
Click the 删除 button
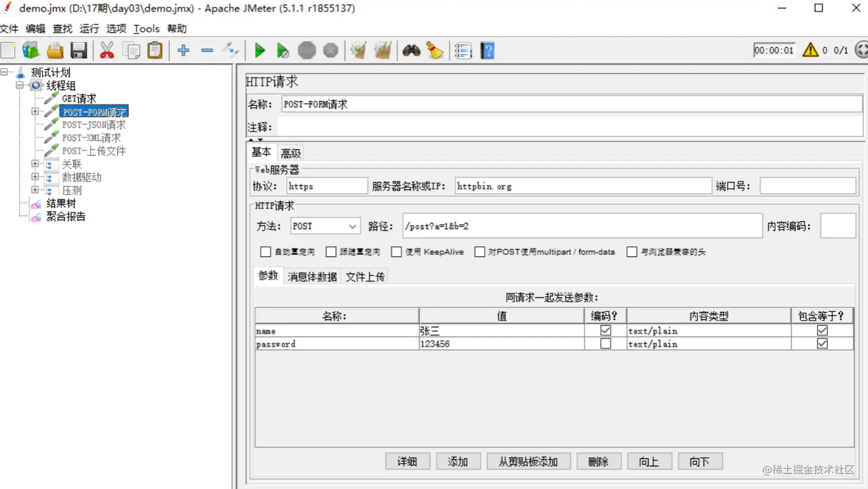[598, 461]
